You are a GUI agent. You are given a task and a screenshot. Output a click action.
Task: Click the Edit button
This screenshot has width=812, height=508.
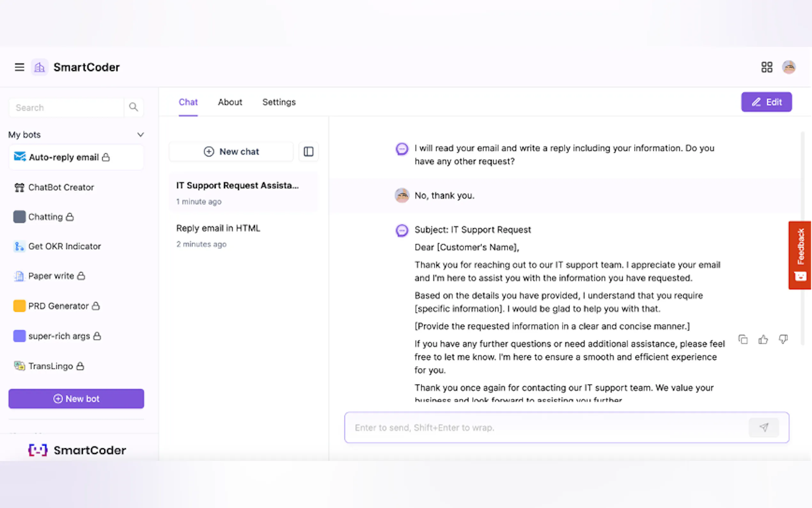(x=766, y=102)
